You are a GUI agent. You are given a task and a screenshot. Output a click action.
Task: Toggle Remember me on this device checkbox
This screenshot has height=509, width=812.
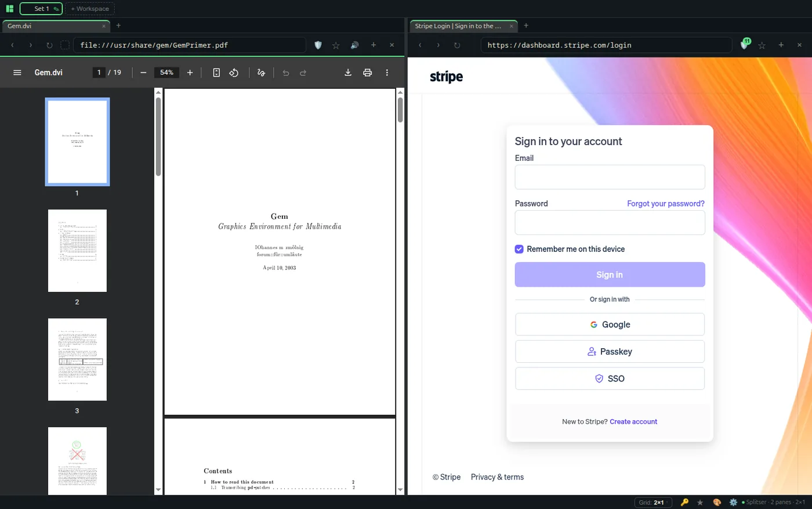click(x=519, y=249)
